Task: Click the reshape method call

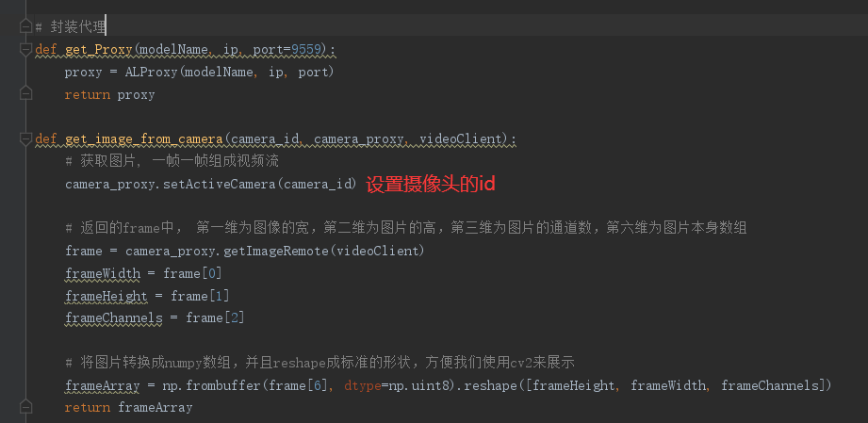Action: [x=489, y=385]
